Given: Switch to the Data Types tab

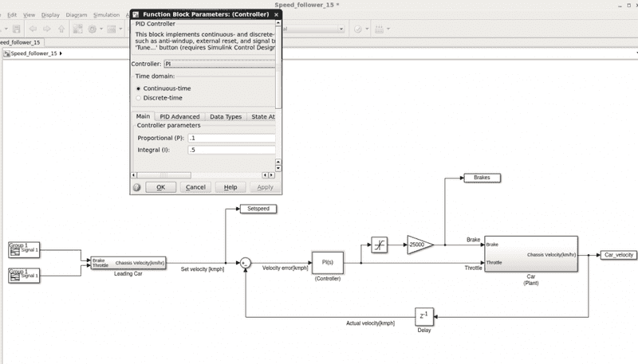Looking at the screenshot, I should click(226, 117).
